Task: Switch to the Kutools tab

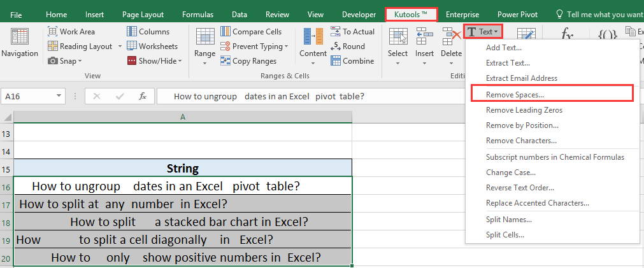Action: [x=411, y=14]
